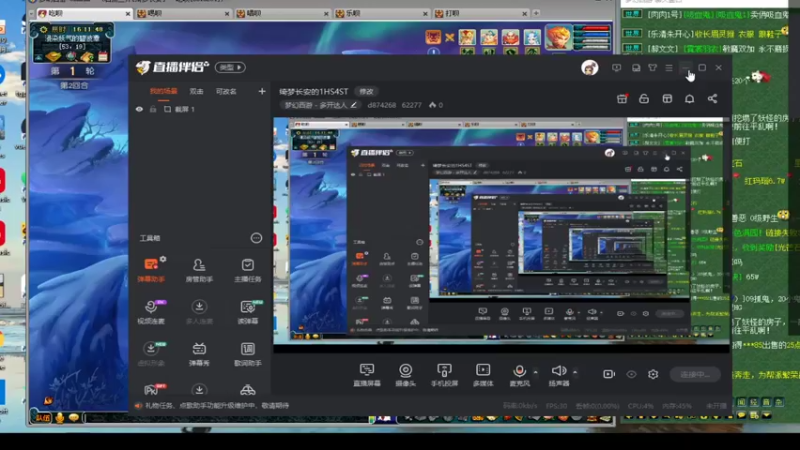The height and width of the screenshot is (450, 800).
Task: Expand speaker options arrow
Action: 574,372
